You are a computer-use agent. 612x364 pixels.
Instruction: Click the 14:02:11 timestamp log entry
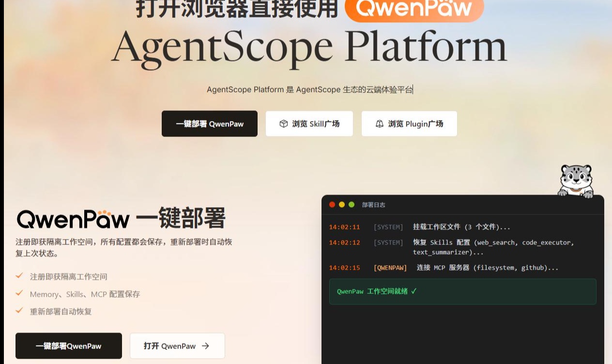[x=345, y=227]
